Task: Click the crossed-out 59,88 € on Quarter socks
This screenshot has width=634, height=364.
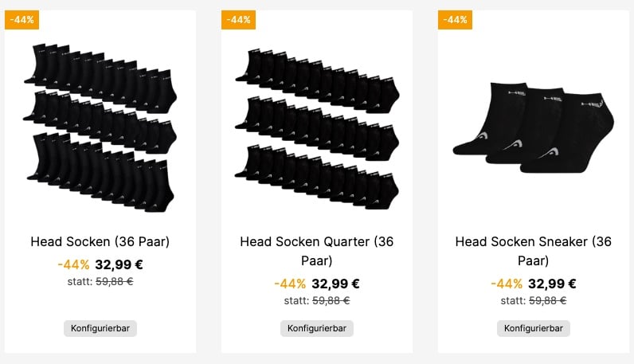Action: click(331, 300)
